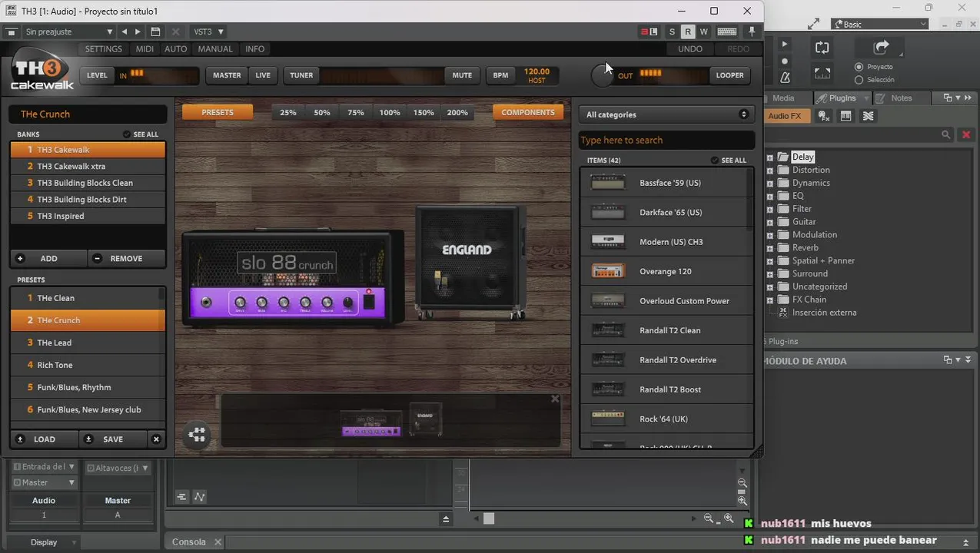
Task: Switch to the Media tab
Action: tap(783, 98)
